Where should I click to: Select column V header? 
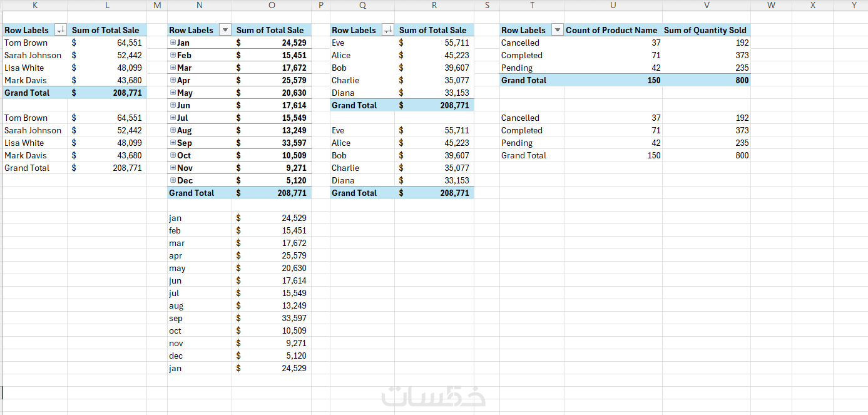tap(707, 5)
